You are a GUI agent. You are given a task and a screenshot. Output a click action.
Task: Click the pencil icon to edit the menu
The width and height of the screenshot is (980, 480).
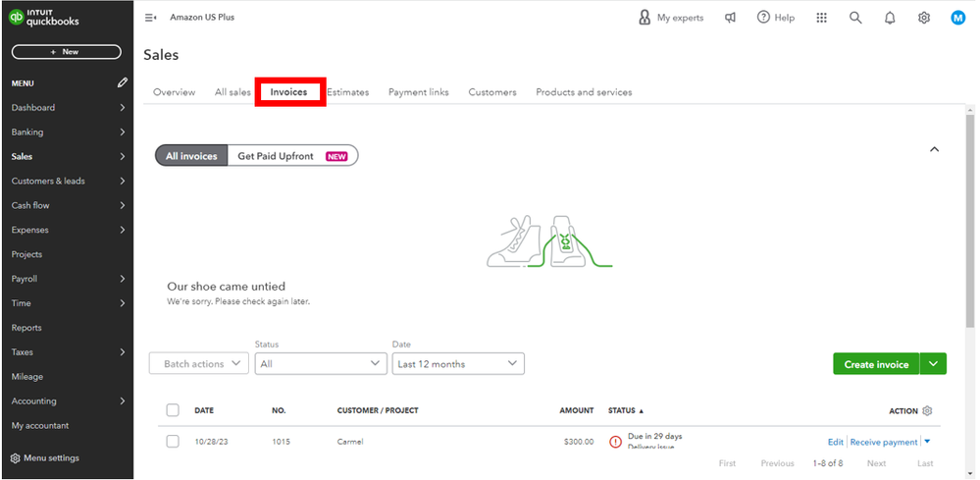(123, 82)
